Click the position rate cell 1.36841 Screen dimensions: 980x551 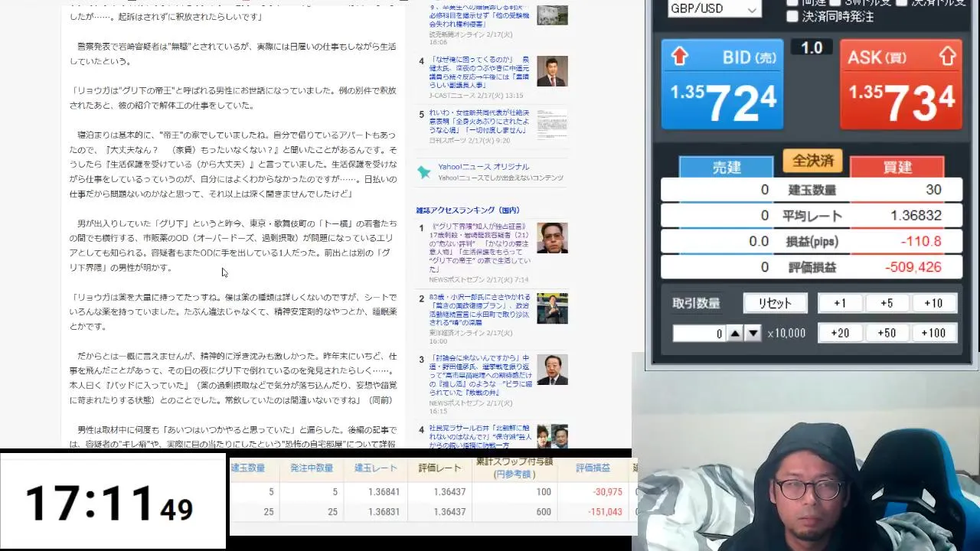click(384, 492)
